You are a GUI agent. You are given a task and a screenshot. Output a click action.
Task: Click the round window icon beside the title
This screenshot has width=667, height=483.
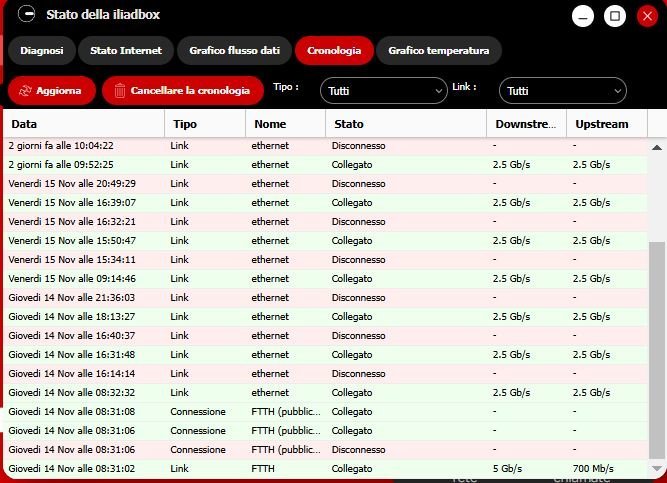click(26, 14)
